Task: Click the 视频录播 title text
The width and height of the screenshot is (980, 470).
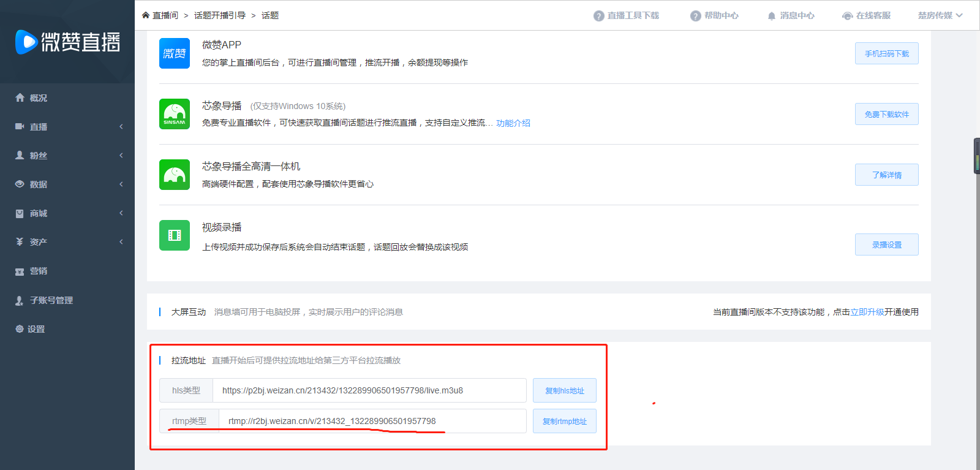Action: [222, 227]
